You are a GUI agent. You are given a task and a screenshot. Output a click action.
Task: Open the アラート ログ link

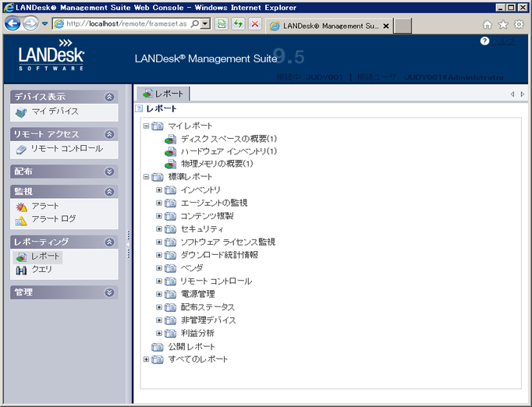[x=54, y=219]
